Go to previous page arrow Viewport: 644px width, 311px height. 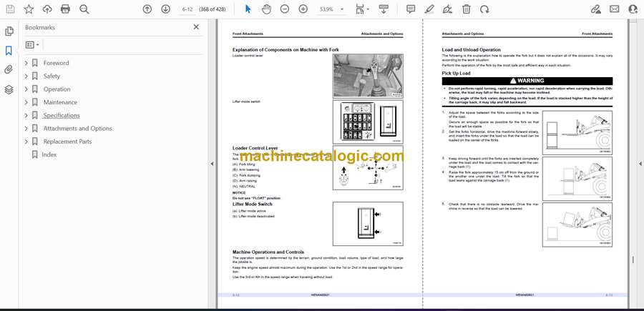pyautogui.click(x=147, y=9)
